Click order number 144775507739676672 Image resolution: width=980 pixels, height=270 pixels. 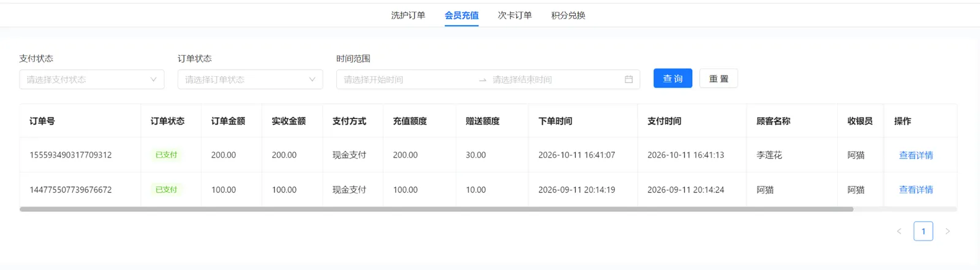[70, 190]
